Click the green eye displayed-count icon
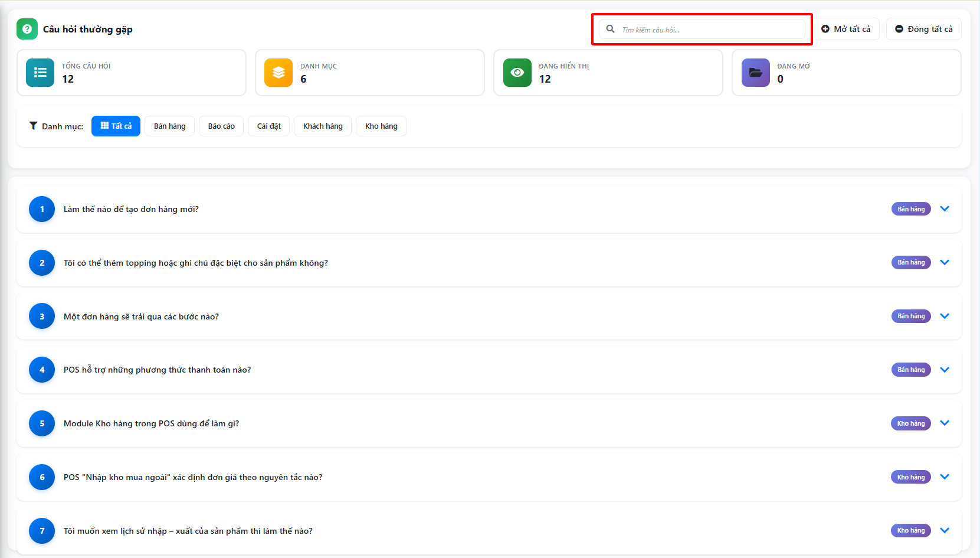The height and width of the screenshot is (558, 980). (x=517, y=73)
